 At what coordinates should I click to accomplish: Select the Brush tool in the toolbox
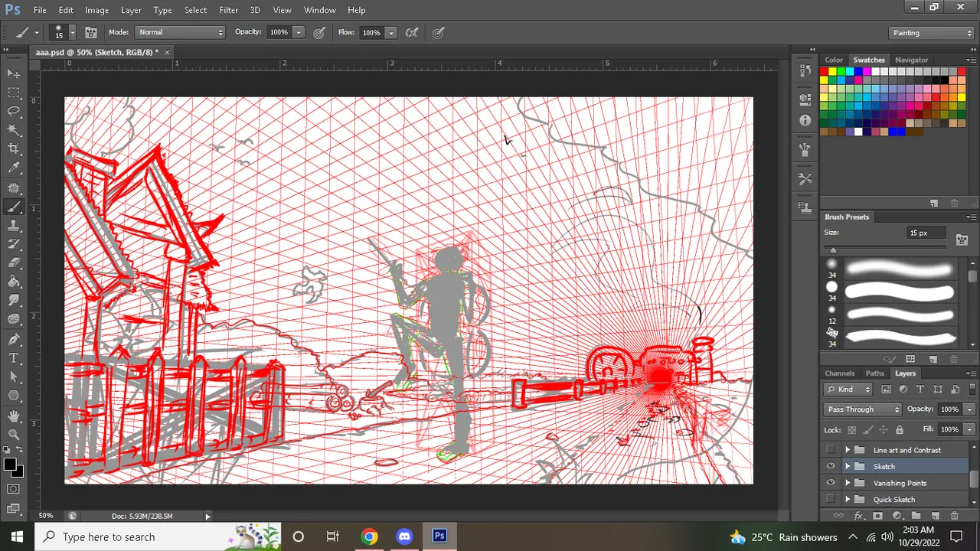[x=14, y=207]
